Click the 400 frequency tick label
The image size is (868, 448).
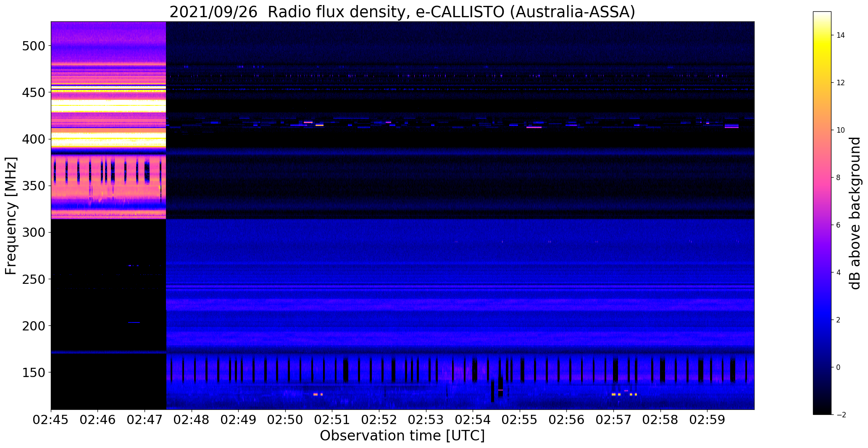pos(33,139)
